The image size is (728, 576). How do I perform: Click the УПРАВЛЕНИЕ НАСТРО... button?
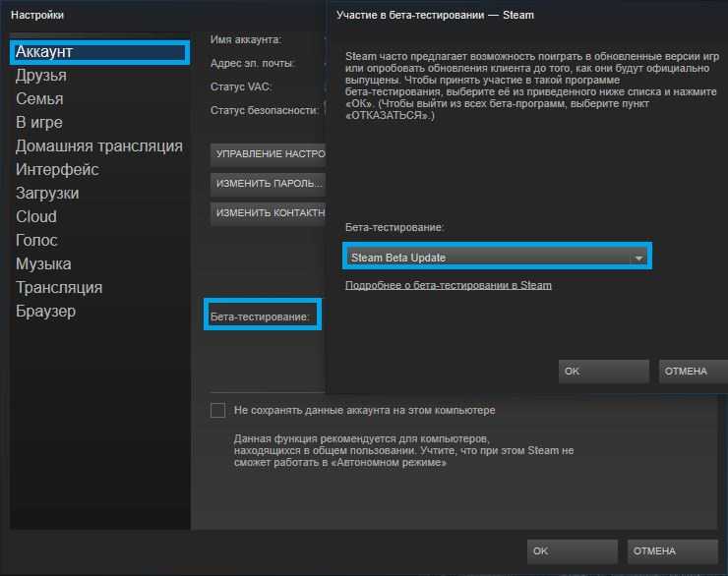[268, 154]
